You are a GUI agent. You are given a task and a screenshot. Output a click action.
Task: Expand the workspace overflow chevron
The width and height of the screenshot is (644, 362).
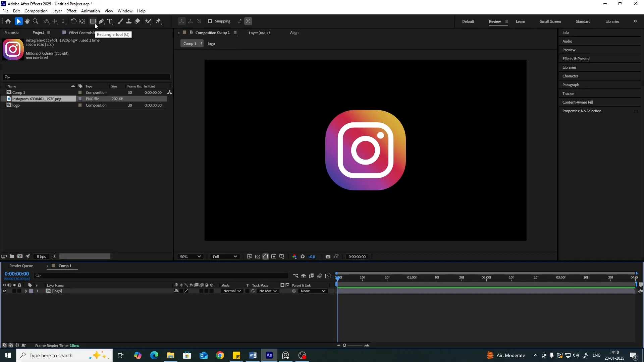pyautogui.click(x=635, y=21)
